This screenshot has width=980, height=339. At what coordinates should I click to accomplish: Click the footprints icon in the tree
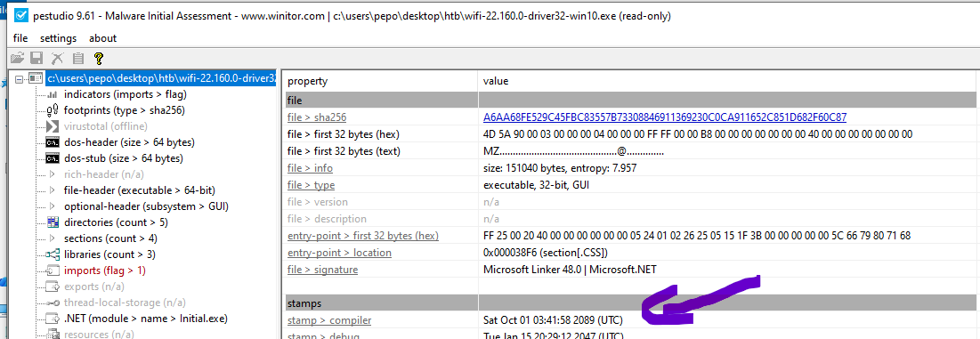[x=53, y=110]
